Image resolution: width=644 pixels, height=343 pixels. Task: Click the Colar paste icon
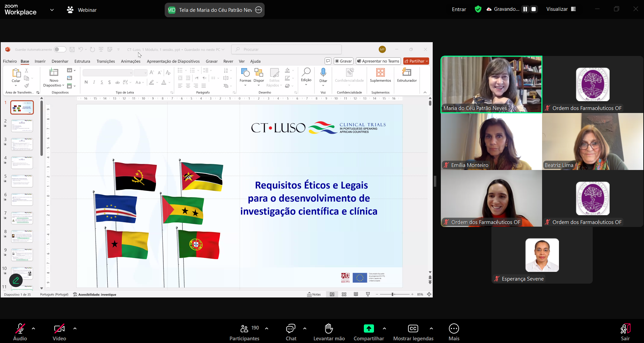point(16,73)
